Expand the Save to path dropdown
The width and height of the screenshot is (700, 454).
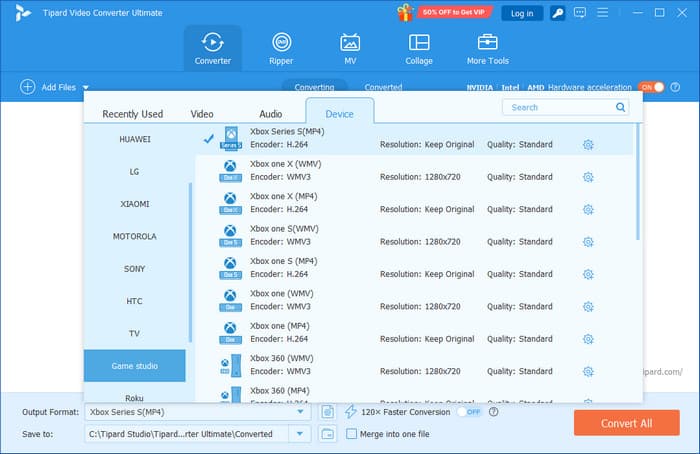[300, 433]
